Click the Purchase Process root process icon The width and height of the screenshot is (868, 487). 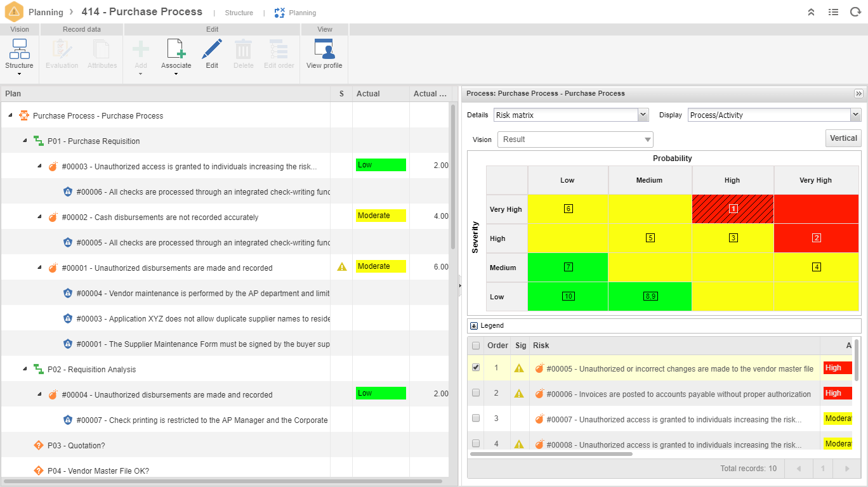[24, 115]
